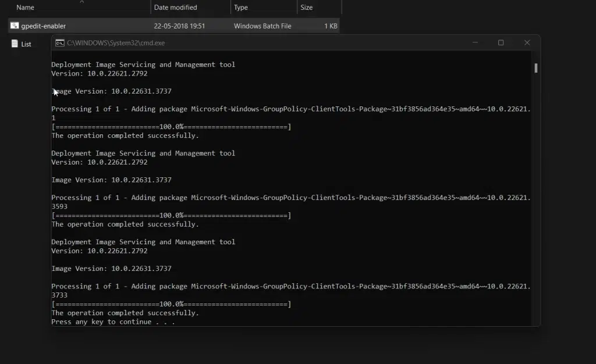This screenshot has width=596, height=364.
Task: Click the package version line reading 3733
Action: pyautogui.click(x=59, y=295)
